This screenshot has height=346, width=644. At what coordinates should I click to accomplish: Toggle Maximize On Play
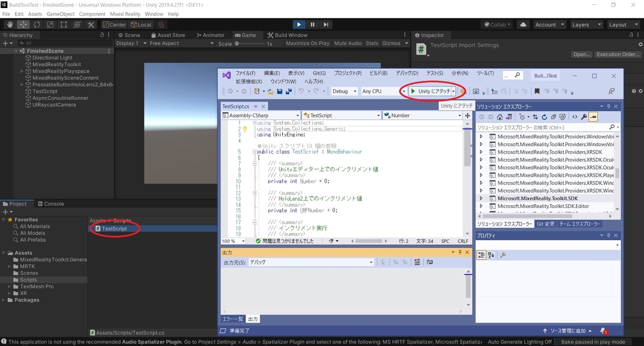click(x=308, y=44)
